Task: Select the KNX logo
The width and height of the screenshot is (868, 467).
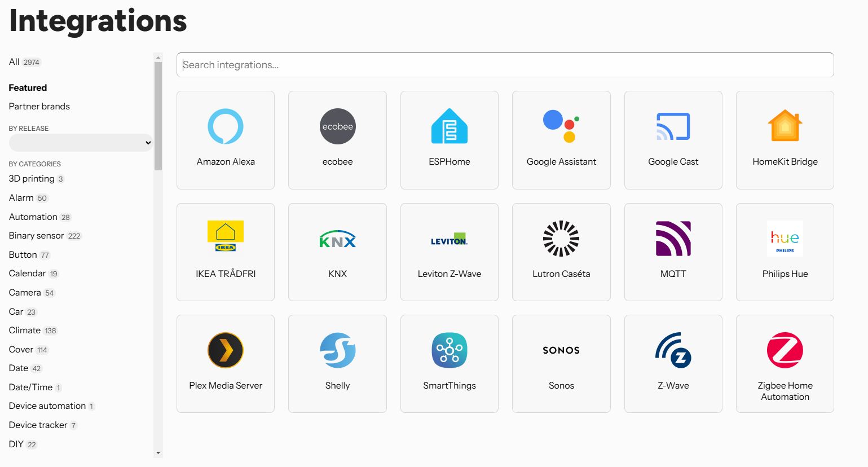Action: [337, 239]
